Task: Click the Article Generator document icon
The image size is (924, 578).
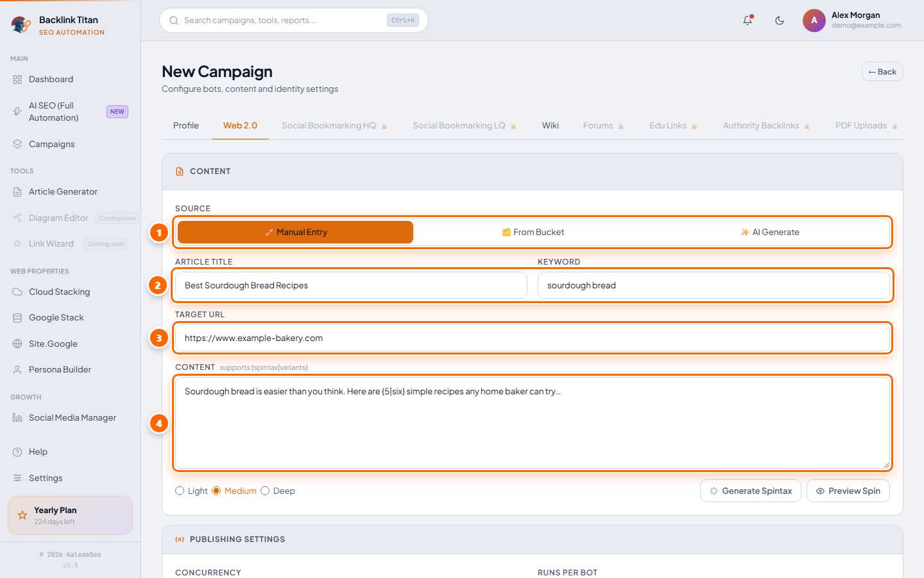Action: tap(17, 191)
